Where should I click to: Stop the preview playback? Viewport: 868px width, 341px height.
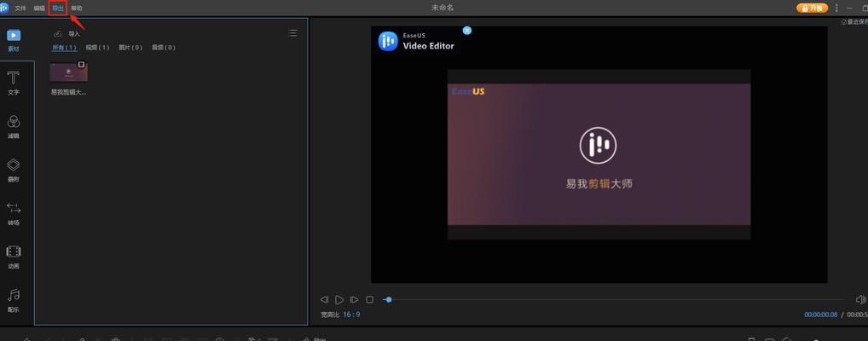(370, 299)
